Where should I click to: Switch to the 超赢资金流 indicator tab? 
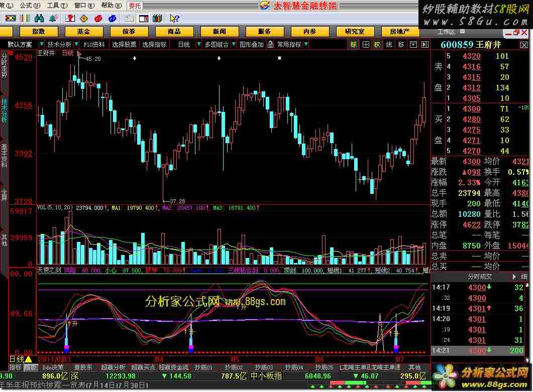point(174,367)
